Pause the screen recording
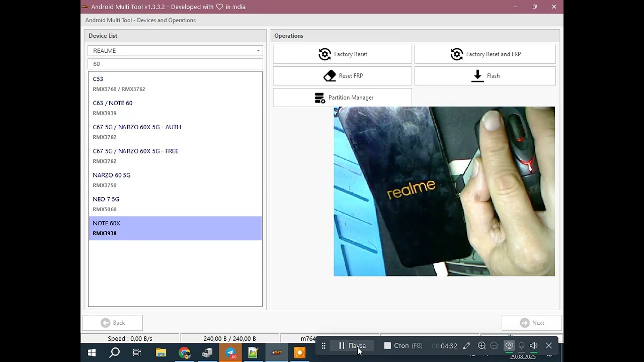This screenshot has width=644, height=362. click(x=352, y=346)
